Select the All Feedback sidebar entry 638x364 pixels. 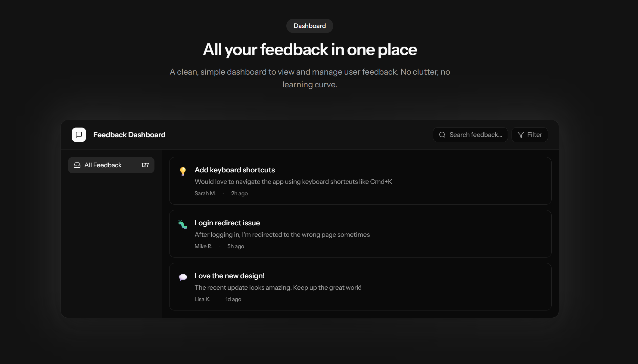[111, 165]
